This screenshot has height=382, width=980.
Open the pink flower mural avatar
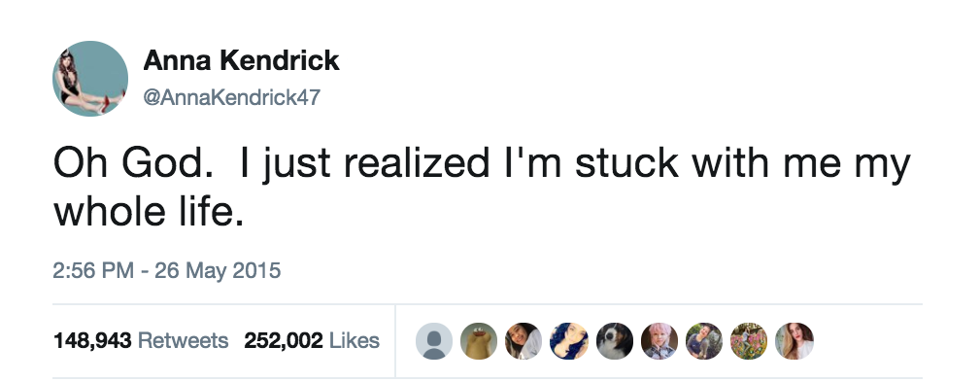(x=750, y=341)
